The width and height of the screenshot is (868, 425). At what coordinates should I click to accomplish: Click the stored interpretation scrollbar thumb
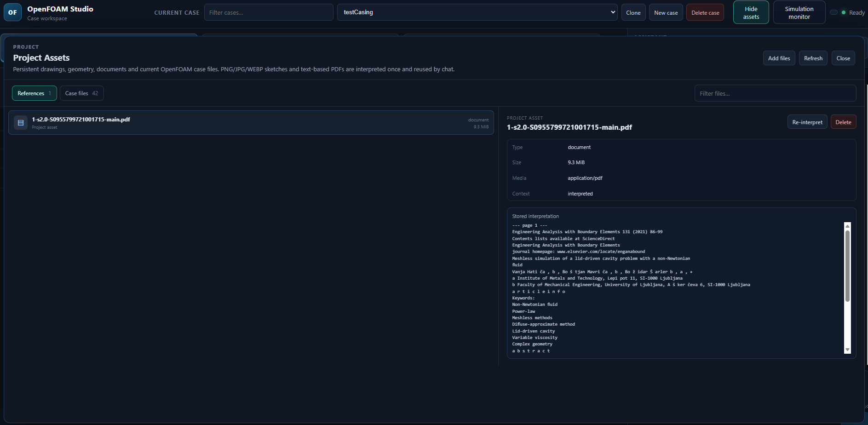pyautogui.click(x=847, y=266)
